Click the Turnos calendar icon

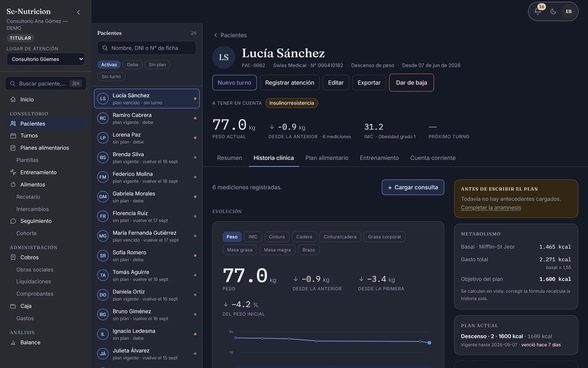coord(13,136)
